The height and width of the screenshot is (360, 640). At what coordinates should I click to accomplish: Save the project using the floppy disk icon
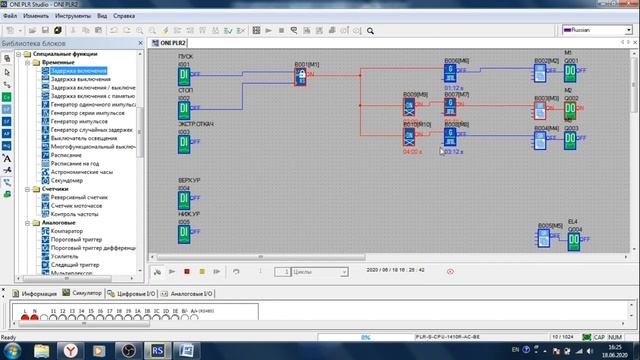45,31
